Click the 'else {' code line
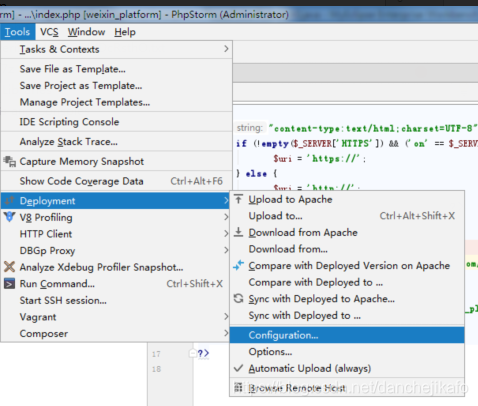This screenshot has width=478, height=406. tap(257, 174)
